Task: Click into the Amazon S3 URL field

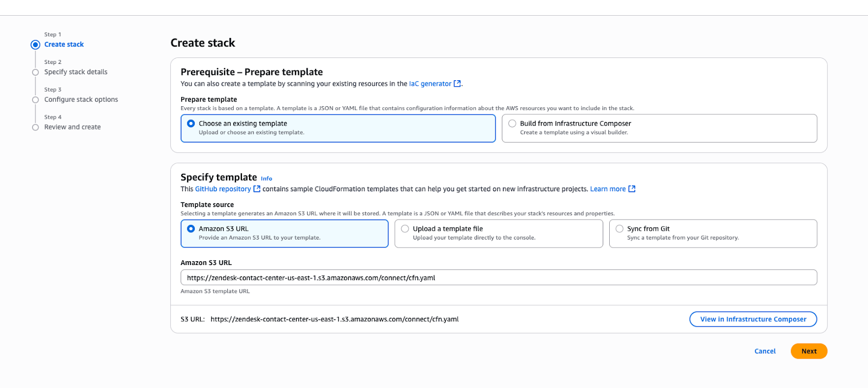Action: (499, 278)
